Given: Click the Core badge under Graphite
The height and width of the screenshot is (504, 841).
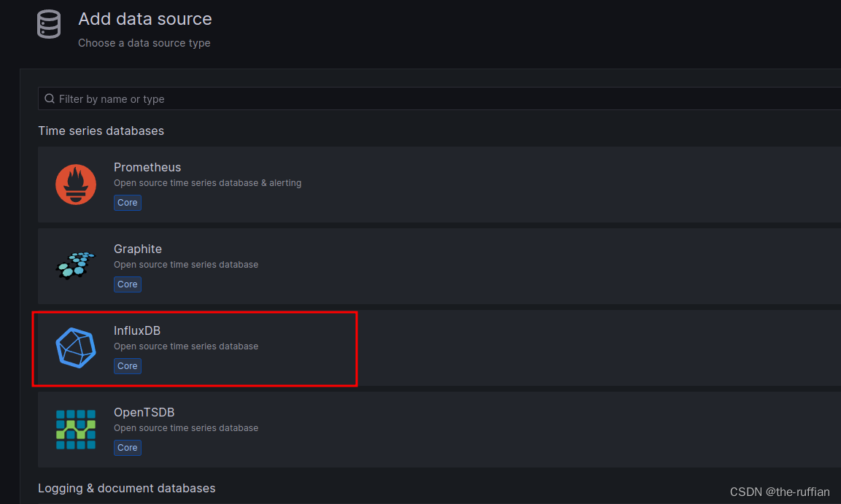Looking at the screenshot, I should pyautogui.click(x=127, y=284).
